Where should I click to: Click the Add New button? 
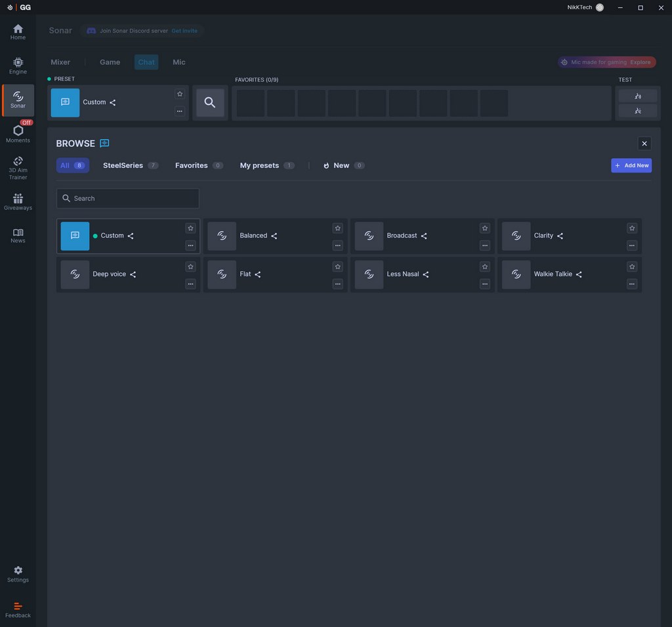click(x=631, y=165)
